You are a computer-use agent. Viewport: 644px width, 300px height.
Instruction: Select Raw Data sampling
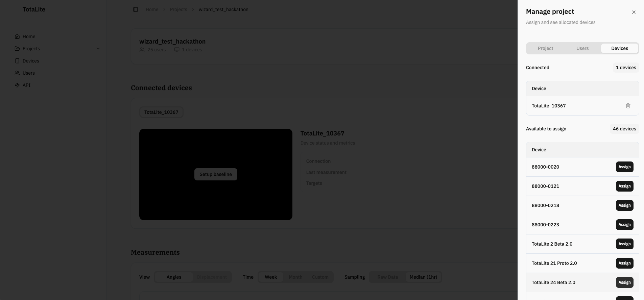[387, 277]
